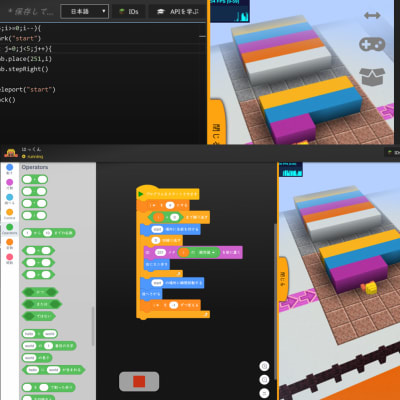400x400 pixels.
Task: Click the zoom out workspace button
Action: click(x=264, y=380)
